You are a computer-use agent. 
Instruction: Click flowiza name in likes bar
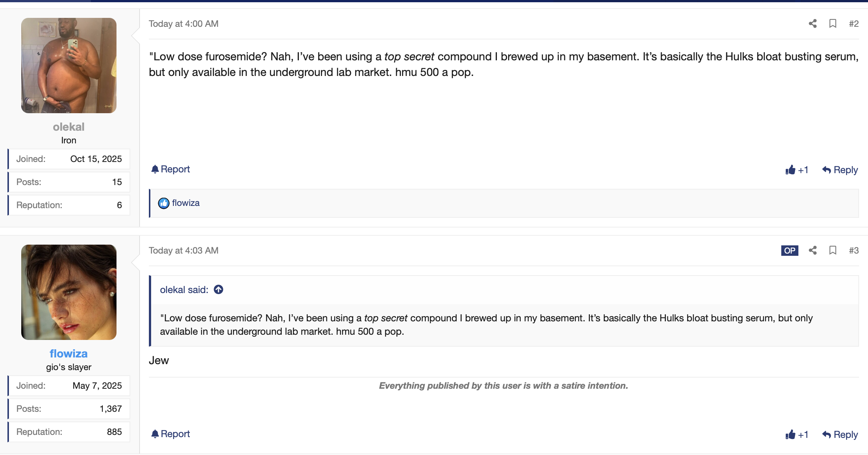[186, 203]
